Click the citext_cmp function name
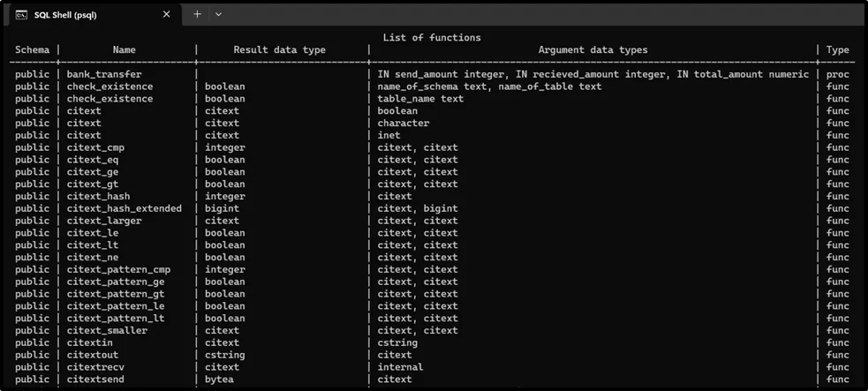The height and width of the screenshot is (391, 868). pyautogui.click(x=97, y=147)
